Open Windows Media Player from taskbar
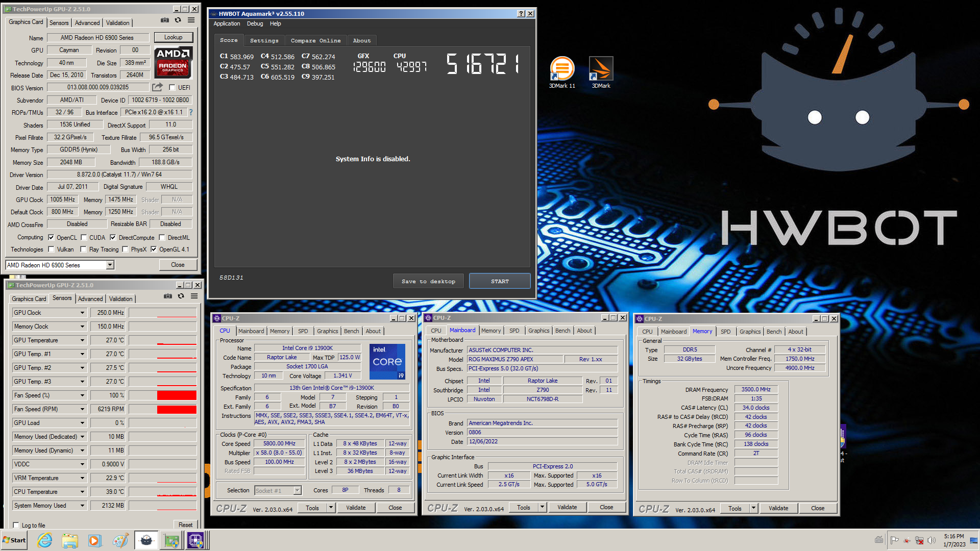 94,540
